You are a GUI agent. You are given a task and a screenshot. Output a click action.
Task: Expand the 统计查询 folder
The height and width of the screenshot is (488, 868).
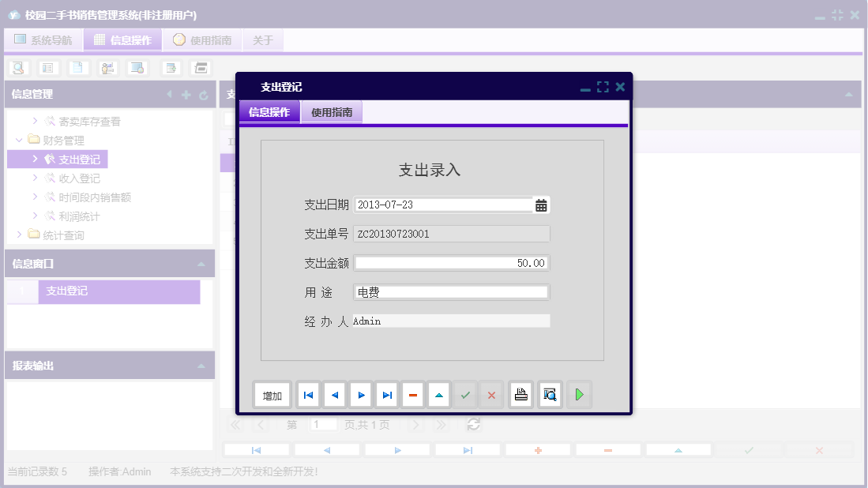tap(21, 235)
